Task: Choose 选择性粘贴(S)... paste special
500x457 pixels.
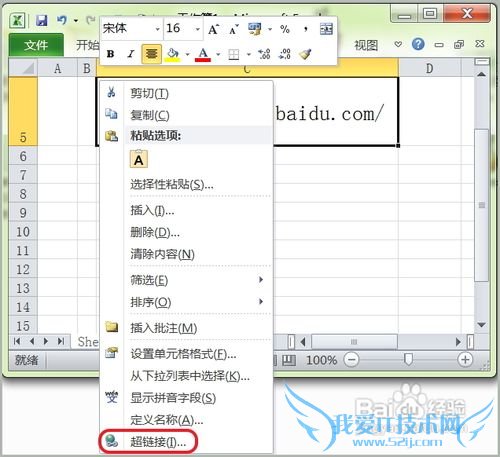Action: tap(187, 184)
